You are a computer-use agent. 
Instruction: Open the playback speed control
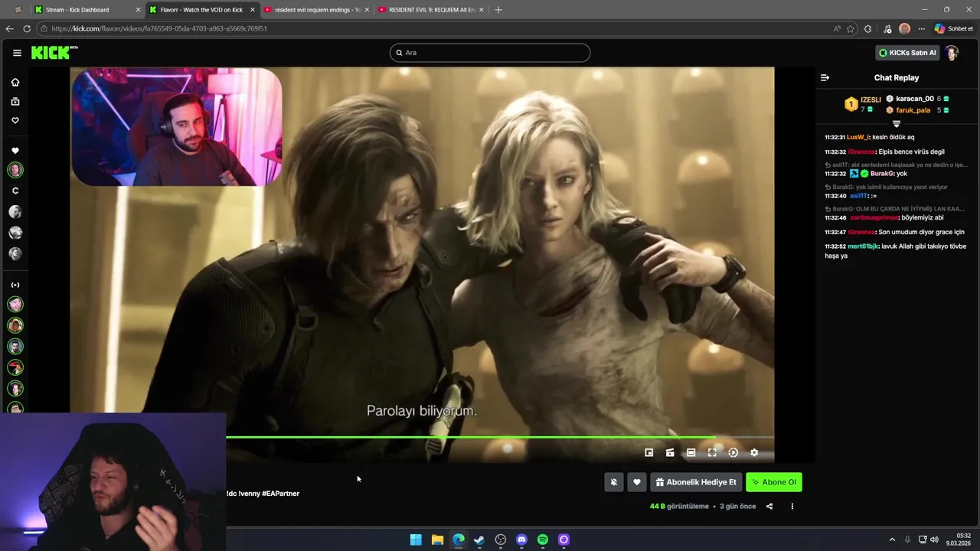click(x=733, y=453)
